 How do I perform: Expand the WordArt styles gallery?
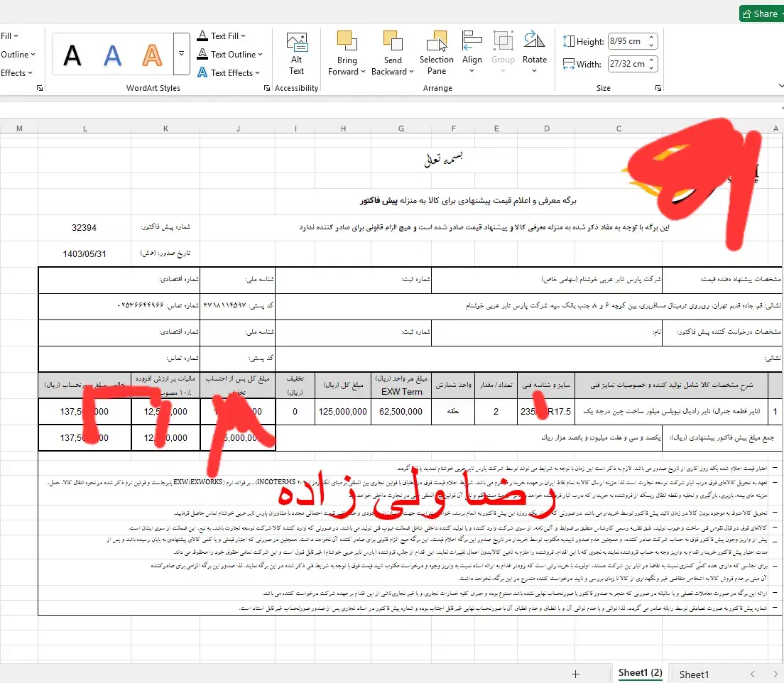181,53
